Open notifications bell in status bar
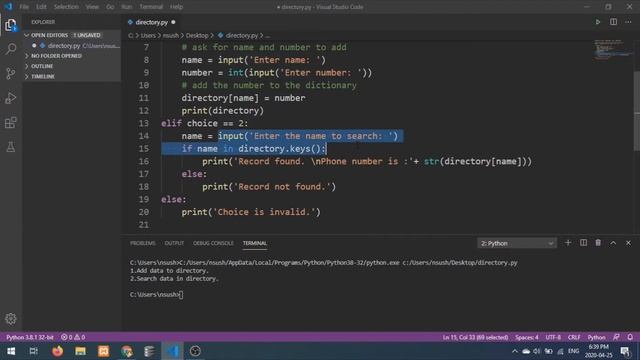 pos(630,337)
